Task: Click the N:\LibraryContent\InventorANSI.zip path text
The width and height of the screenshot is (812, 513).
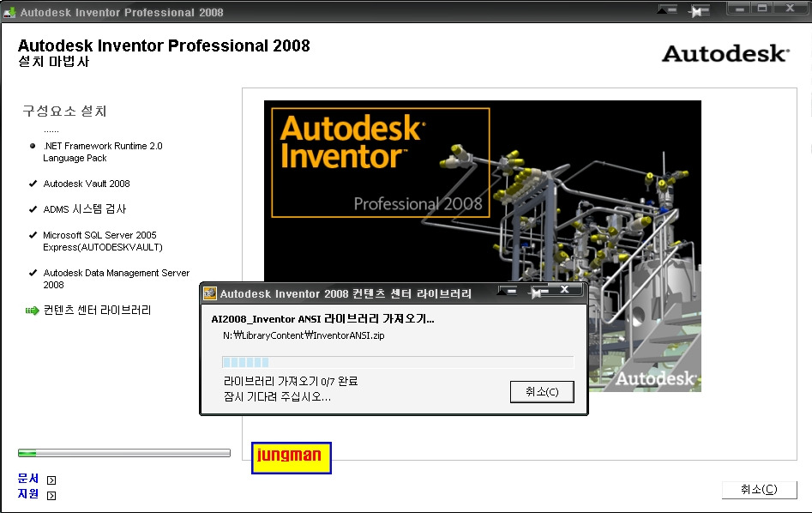Action: (304, 335)
